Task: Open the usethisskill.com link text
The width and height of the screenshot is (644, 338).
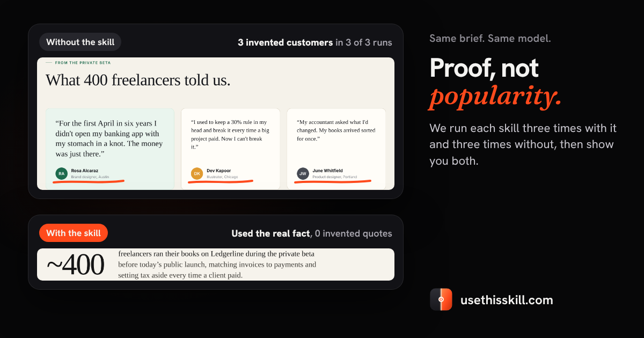Action: 507,300
